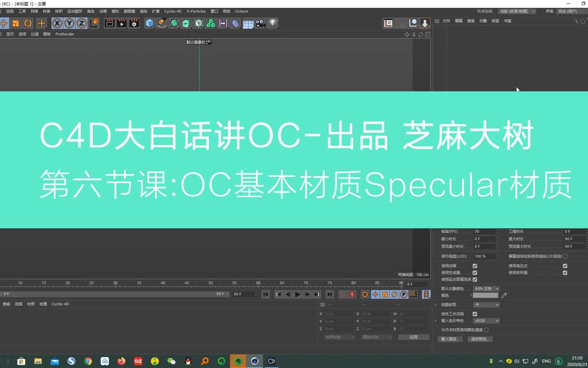This screenshot has width=588, height=368.
Task: Open the 标签 menu in Object Manager
Action: coord(495,21)
